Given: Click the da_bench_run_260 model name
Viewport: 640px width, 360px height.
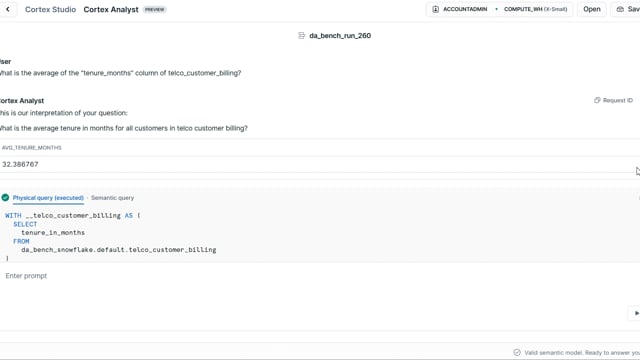Looking at the screenshot, I should point(340,36).
